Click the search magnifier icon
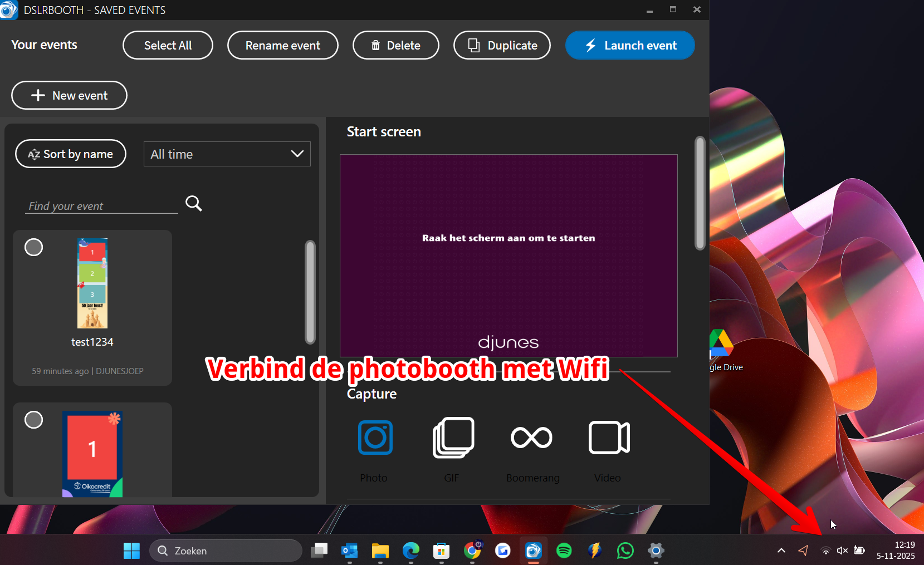 194,204
